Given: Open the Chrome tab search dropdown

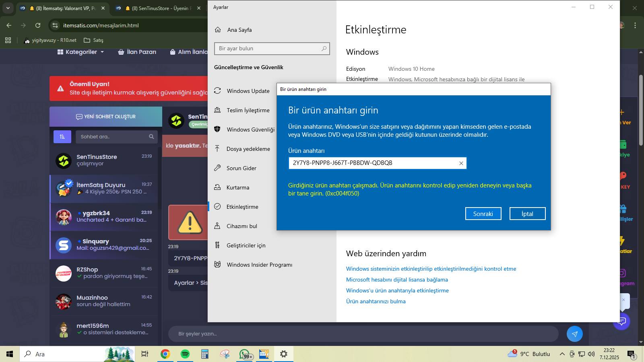Looking at the screenshot, I should pyautogui.click(x=8, y=8).
